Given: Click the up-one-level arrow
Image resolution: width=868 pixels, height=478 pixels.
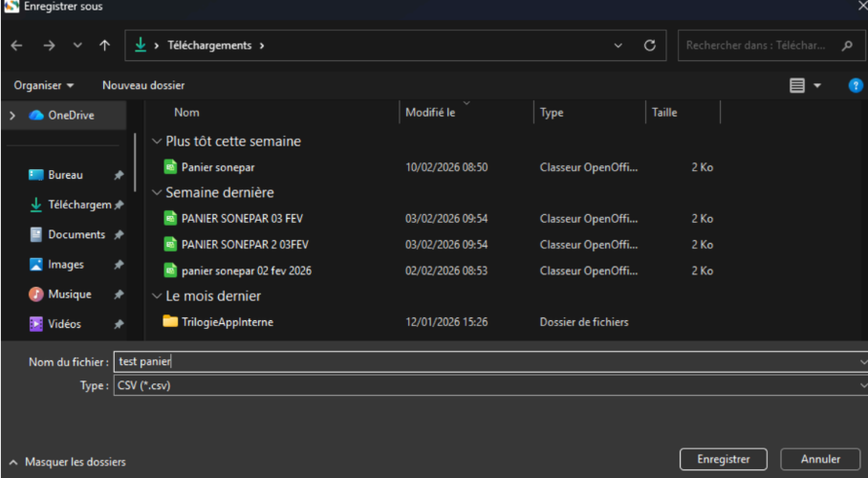Looking at the screenshot, I should coord(104,45).
